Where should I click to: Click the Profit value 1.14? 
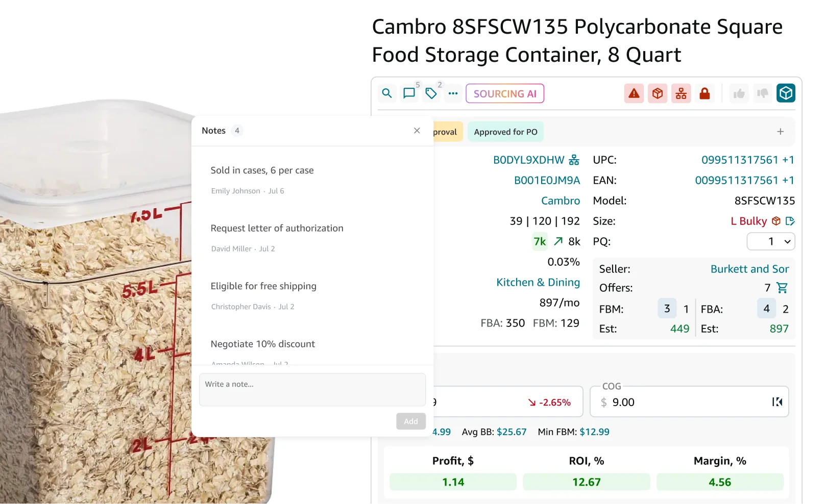click(x=453, y=482)
